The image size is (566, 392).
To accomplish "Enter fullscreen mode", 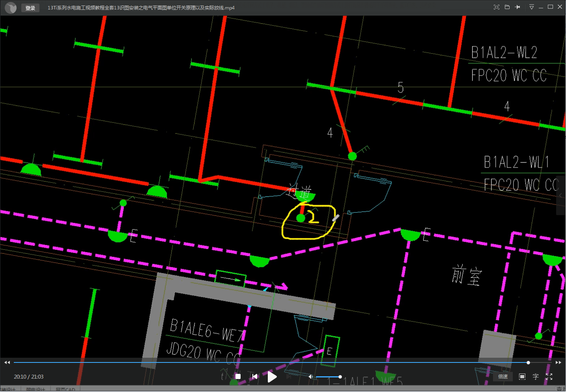I will pos(549,377).
